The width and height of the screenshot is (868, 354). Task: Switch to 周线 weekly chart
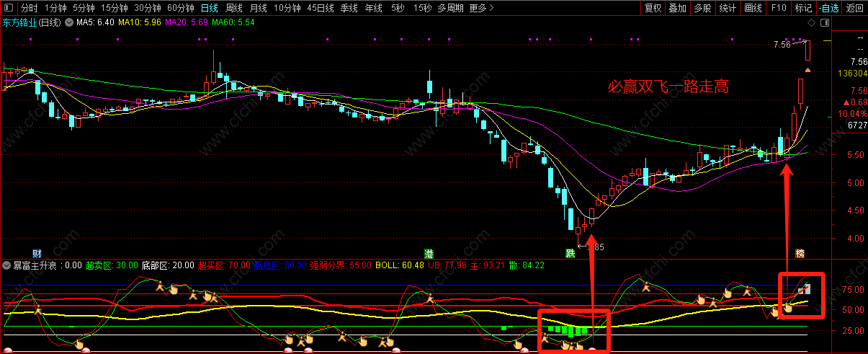click(x=233, y=9)
